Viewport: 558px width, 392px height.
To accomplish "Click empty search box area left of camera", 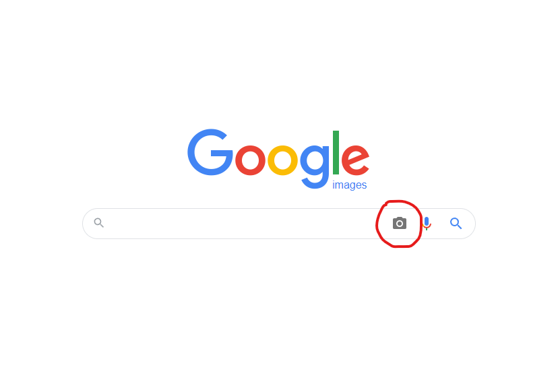I will (x=242, y=224).
